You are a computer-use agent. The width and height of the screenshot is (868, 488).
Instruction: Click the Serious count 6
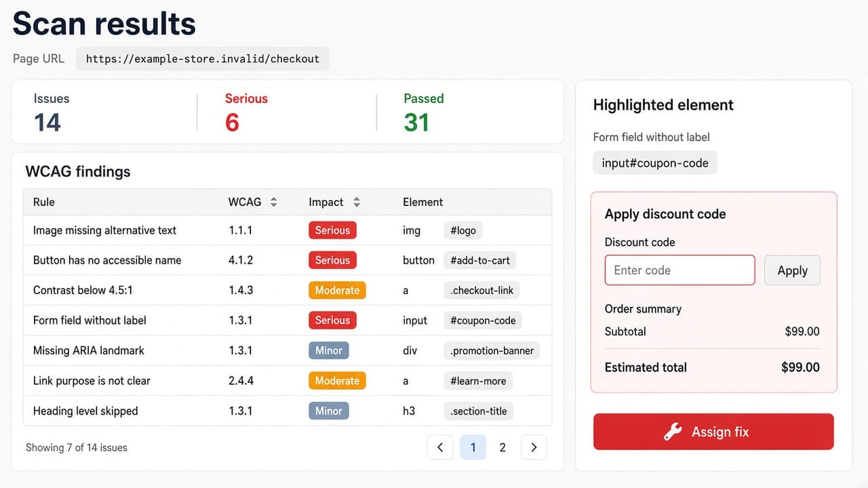click(x=232, y=123)
